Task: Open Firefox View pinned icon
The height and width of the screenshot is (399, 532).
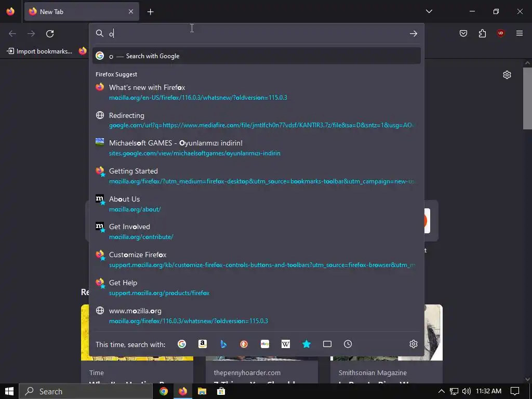Action: click(10, 11)
